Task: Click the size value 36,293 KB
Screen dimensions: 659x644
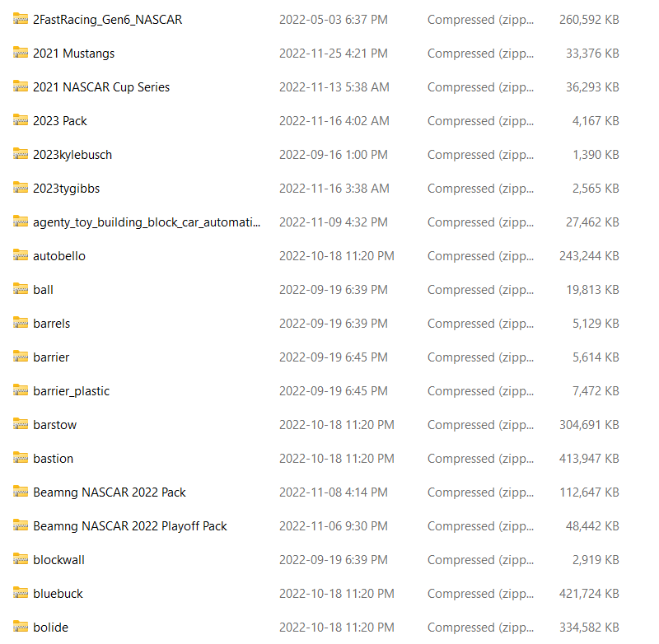Action: point(592,87)
